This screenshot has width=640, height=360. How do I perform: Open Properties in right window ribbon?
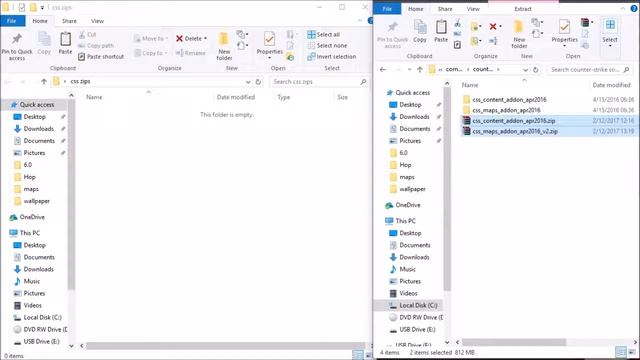point(564,33)
